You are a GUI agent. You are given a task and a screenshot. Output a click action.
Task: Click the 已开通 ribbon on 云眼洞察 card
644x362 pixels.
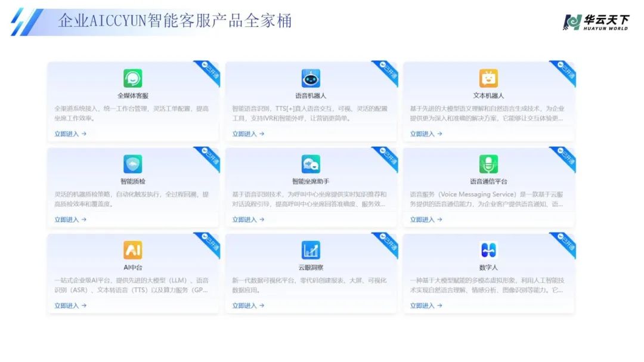click(387, 243)
